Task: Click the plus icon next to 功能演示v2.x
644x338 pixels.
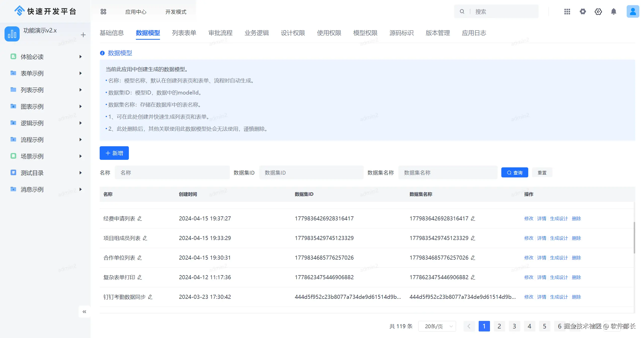Action: [x=83, y=35]
